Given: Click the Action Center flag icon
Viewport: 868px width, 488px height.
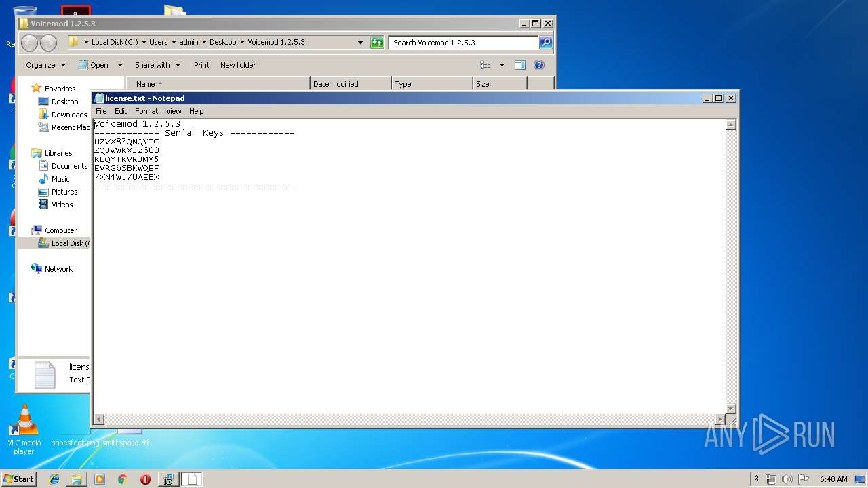Looking at the screenshot, I should 803,479.
